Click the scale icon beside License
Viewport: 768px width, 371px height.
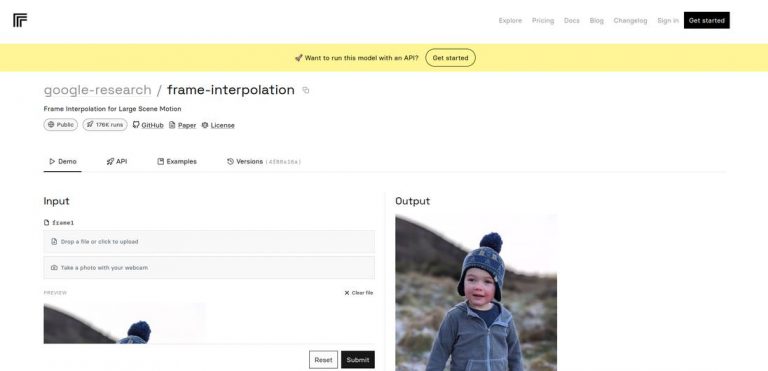tap(205, 125)
